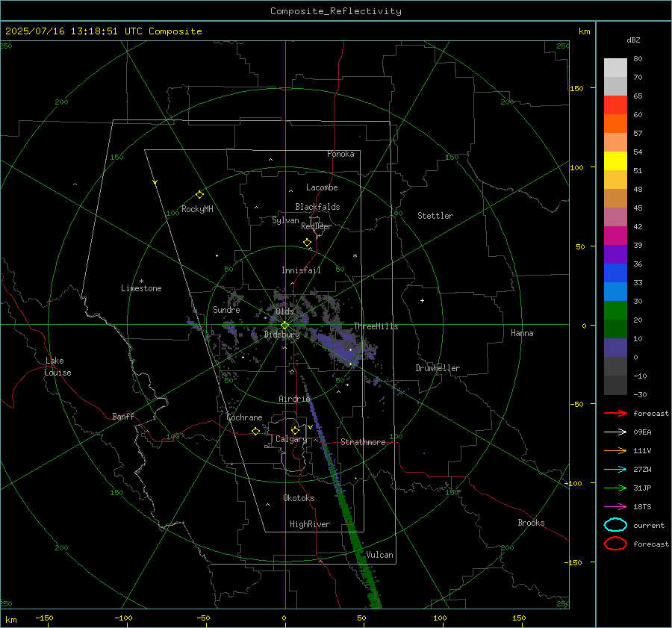
Task: Click the ThreeHills city label
Action: pyautogui.click(x=376, y=326)
